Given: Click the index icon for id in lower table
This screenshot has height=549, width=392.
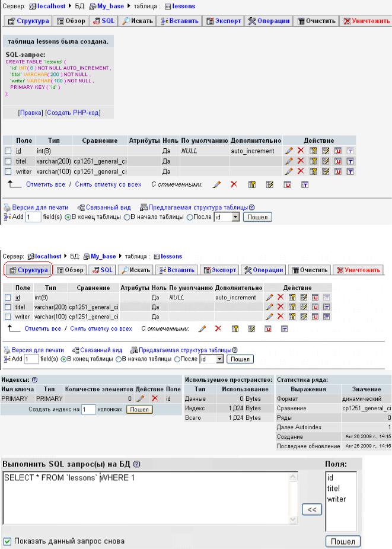Looking at the screenshot, I should (304, 297).
